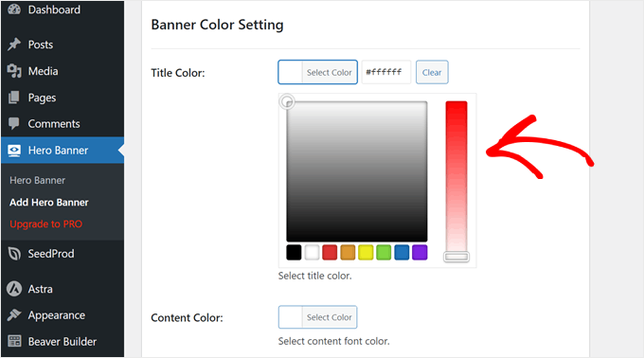Click Title Color Select Color button
Viewport: 644px width, 358px height.
click(x=317, y=72)
